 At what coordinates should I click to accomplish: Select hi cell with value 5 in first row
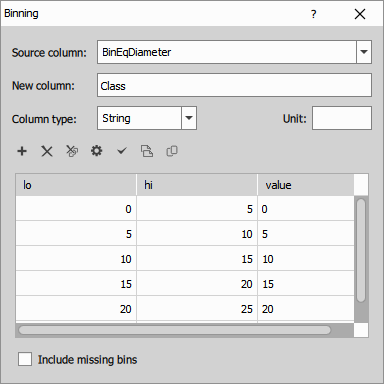tap(197, 209)
